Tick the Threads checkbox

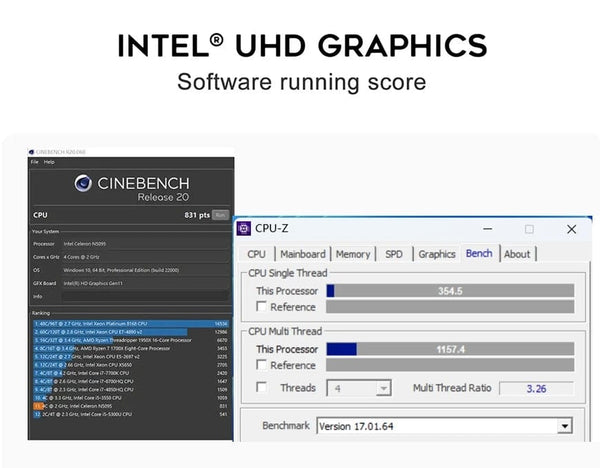[262, 387]
